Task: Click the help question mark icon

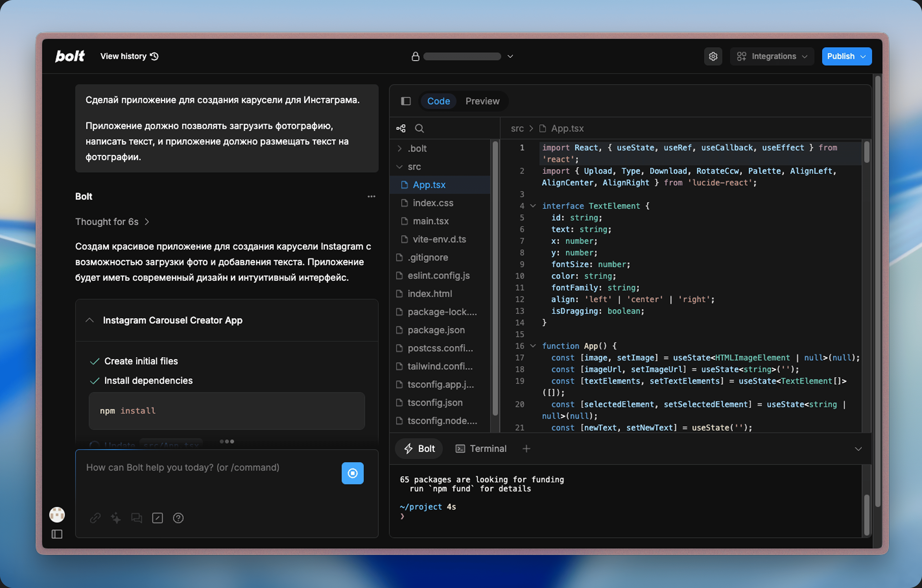Action: pos(178,518)
